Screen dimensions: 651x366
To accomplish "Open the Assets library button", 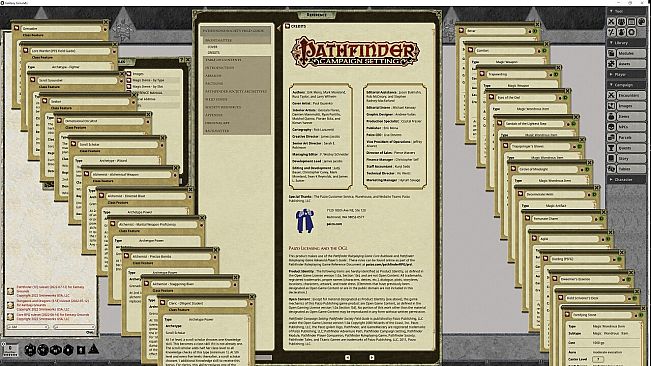I will [x=631, y=63].
